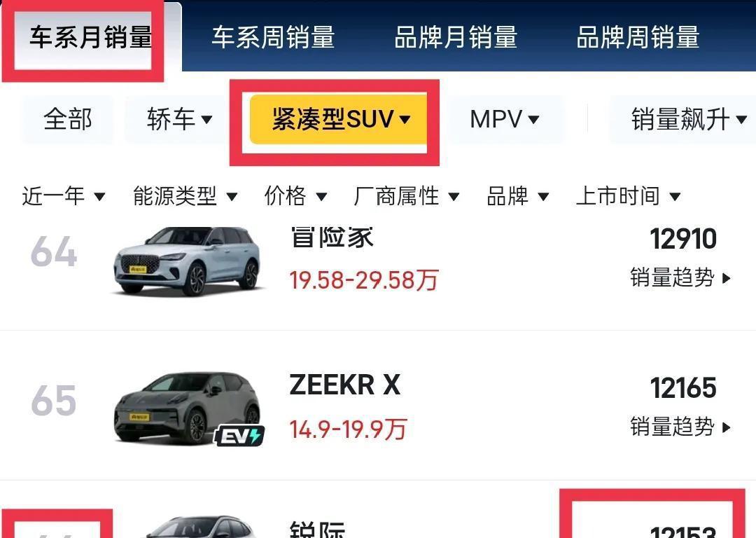Open the 价格 filter dropdown
The height and width of the screenshot is (538, 756).
(x=295, y=196)
